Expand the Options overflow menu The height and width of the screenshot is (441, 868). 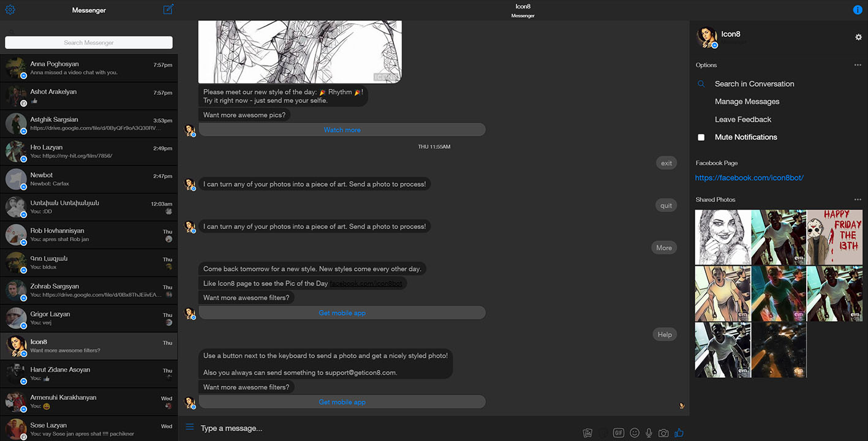[x=858, y=64]
